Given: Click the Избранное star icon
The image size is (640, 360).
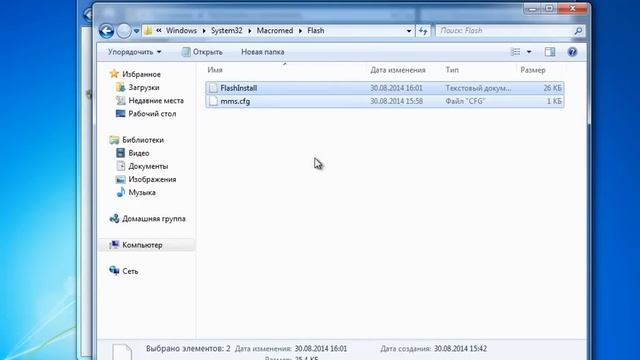Looking at the screenshot, I should pyautogui.click(x=114, y=74).
